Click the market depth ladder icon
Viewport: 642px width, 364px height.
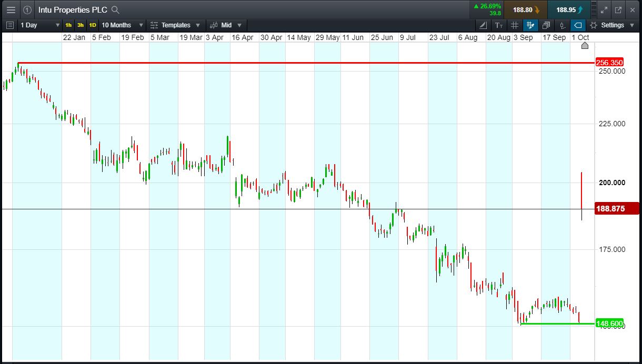click(x=594, y=9)
